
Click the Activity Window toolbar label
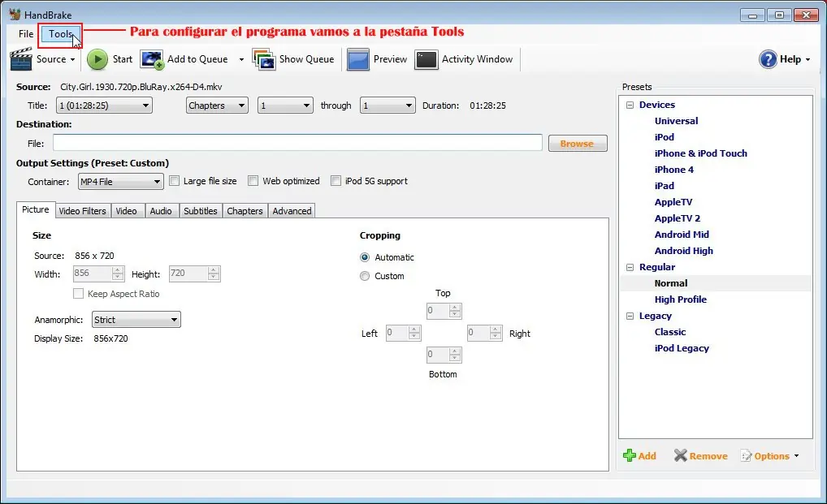(x=478, y=59)
